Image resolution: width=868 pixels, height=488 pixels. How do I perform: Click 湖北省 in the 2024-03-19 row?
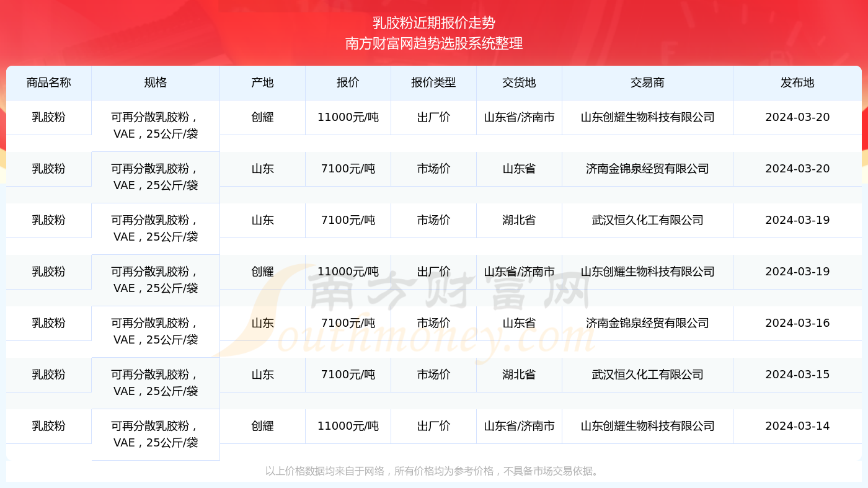pyautogui.click(x=519, y=220)
